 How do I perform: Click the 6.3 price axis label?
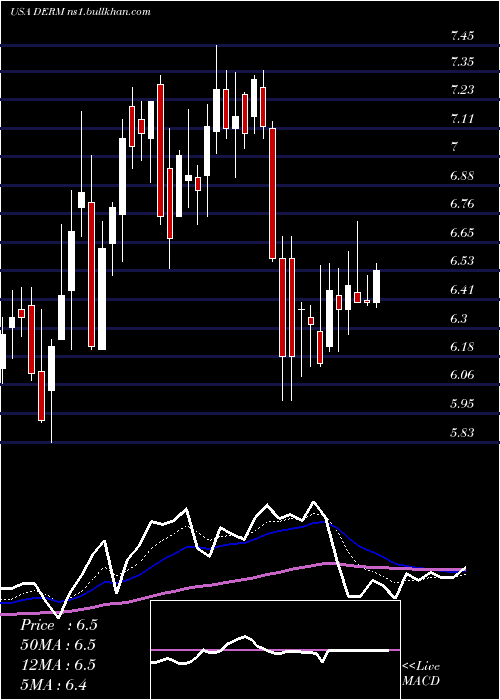point(458,319)
